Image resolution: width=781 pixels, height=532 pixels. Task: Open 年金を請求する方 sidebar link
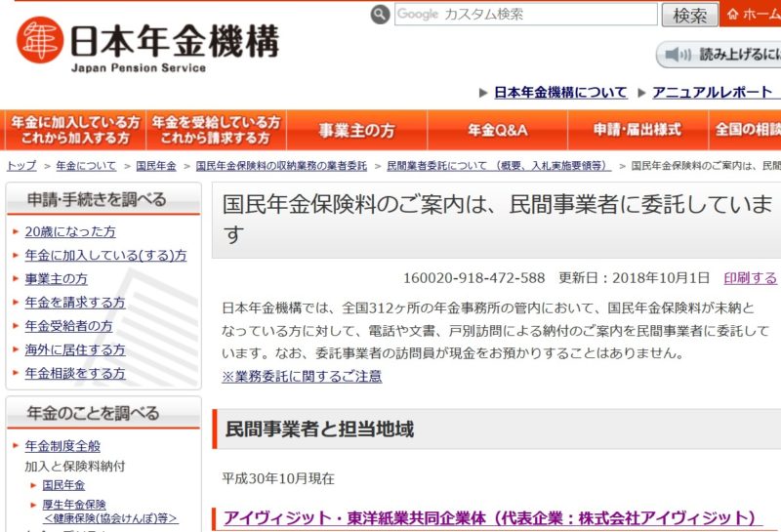pos(75,303)
